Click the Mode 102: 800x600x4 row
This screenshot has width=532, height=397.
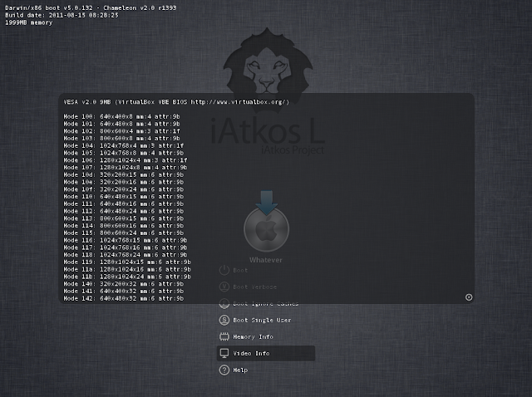pyautogui.click(x=121, y=131)
